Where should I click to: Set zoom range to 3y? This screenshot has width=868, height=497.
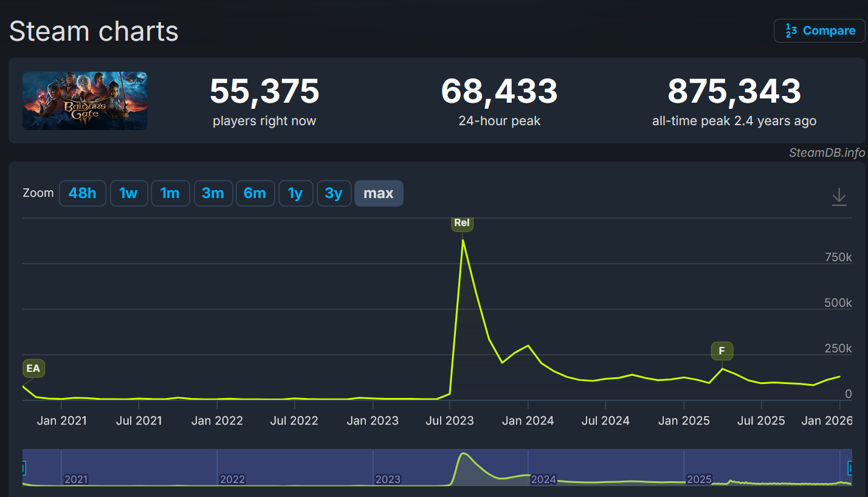click(334, 193)
